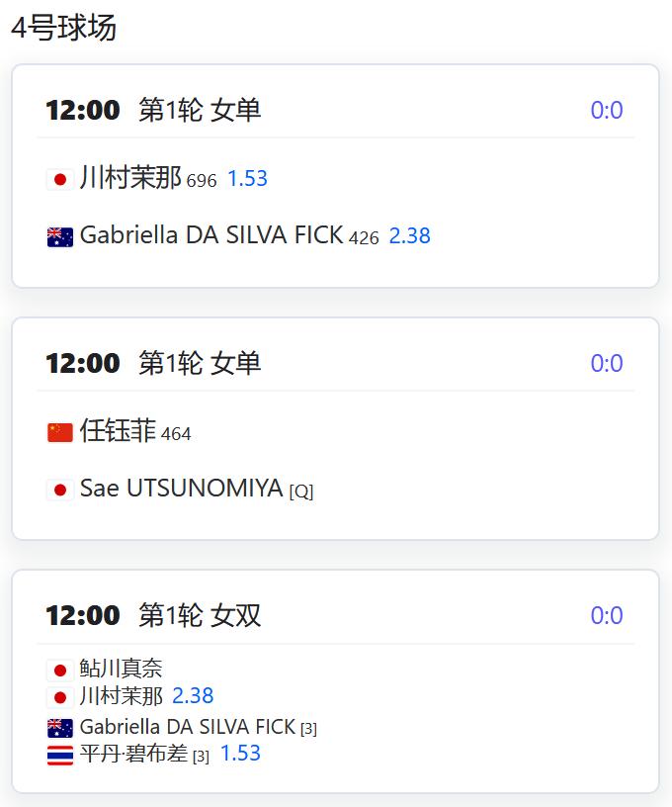
Task: Open player 川村茉那 ranked 696
Action: [x=130, y=178]
